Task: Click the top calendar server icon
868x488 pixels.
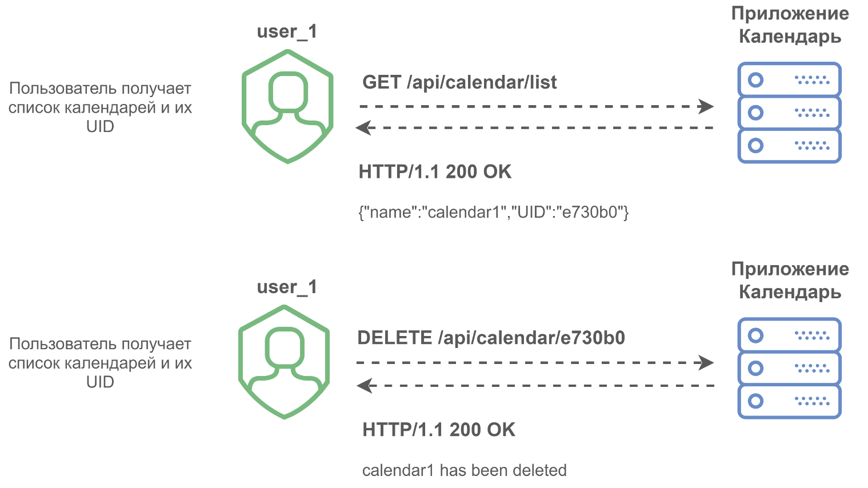Action: click(x=789, y=113)
